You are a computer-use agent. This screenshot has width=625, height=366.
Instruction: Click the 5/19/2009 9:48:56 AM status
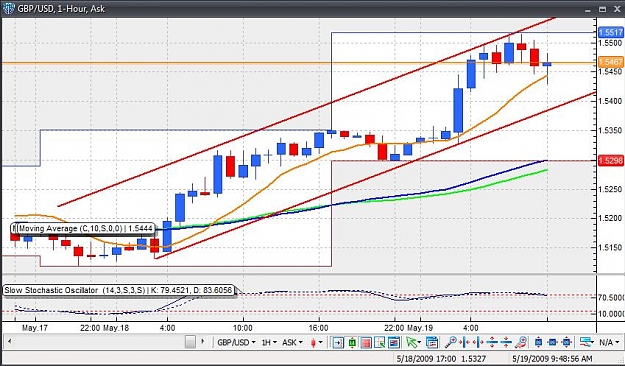point(552,358)
